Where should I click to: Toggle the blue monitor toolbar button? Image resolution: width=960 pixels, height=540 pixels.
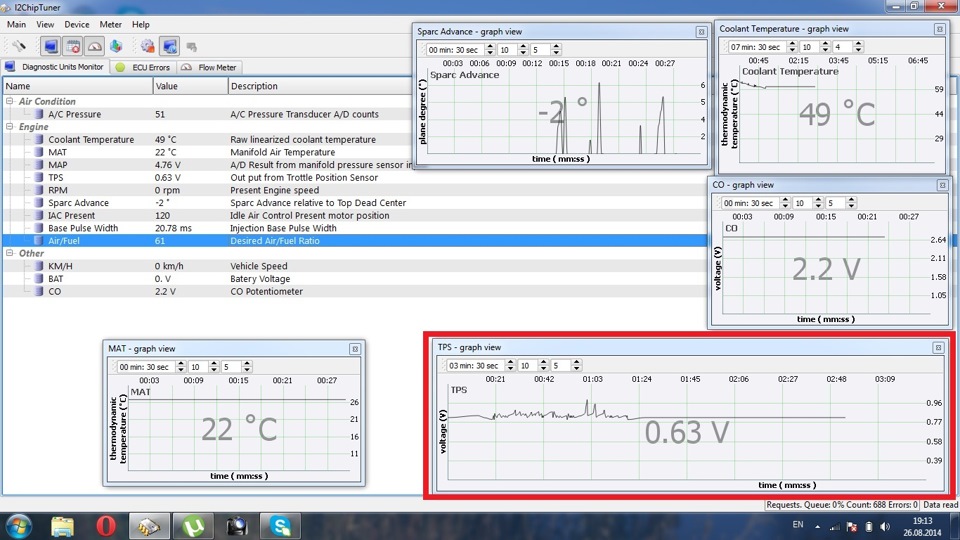[50, 46]
